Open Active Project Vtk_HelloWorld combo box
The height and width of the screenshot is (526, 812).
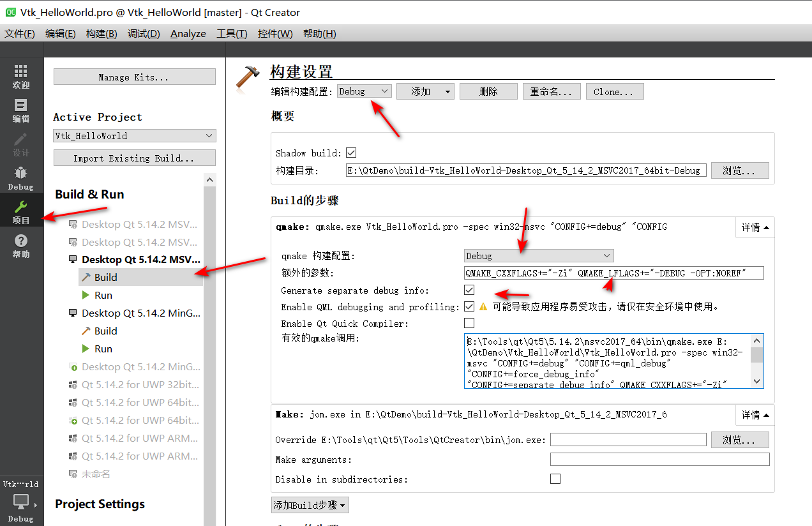tap(135, 135)
